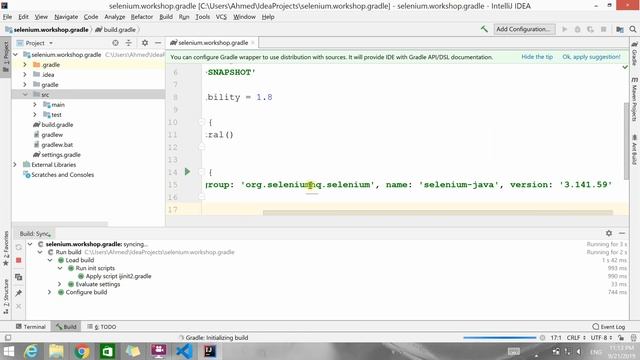
Task: Click the Run with Coverage icon
Action: pos(590,29)
